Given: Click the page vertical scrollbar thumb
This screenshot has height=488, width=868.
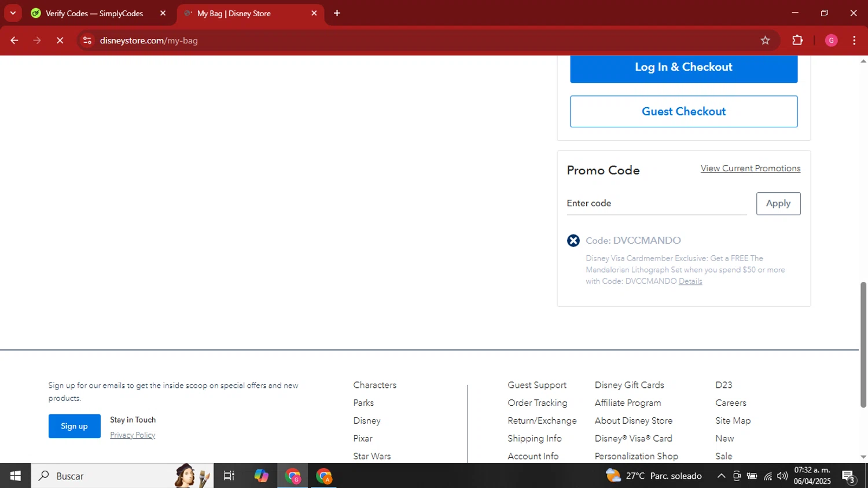Looking at the screenshot, I should click(x=863, y=344).
